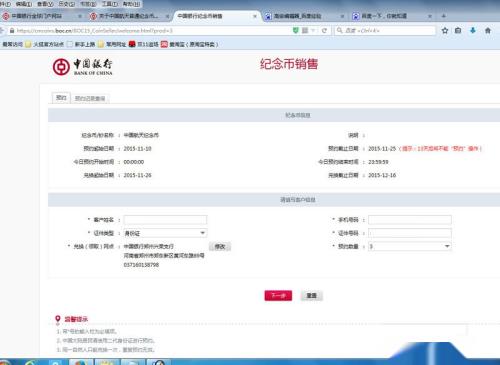Click the 证件号码 input field
Viewport: 500px width, 365px height.
tap(410, 233)
